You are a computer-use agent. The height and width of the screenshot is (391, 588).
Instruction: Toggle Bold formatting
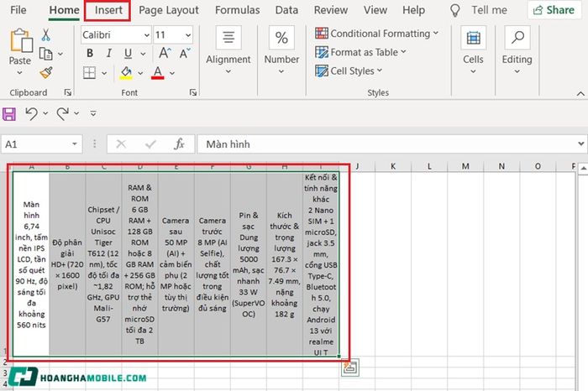point(90,54)
